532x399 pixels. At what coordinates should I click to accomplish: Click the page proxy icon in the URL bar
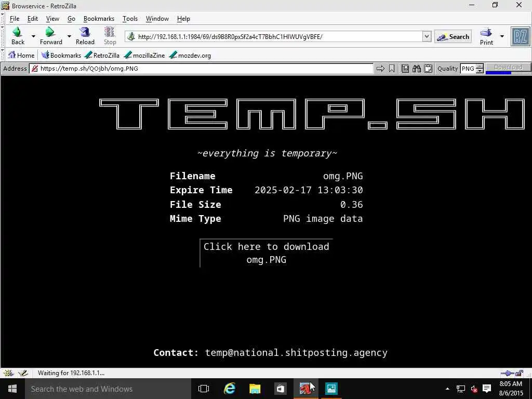click(131, 36)
